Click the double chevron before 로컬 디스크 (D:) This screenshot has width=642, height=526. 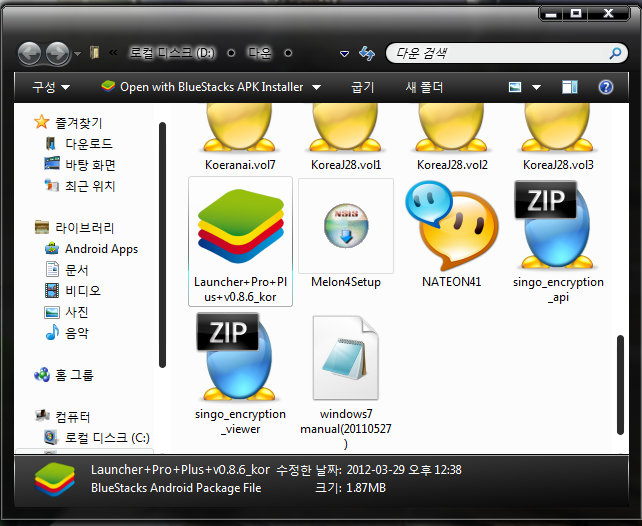tap(113, 52)
